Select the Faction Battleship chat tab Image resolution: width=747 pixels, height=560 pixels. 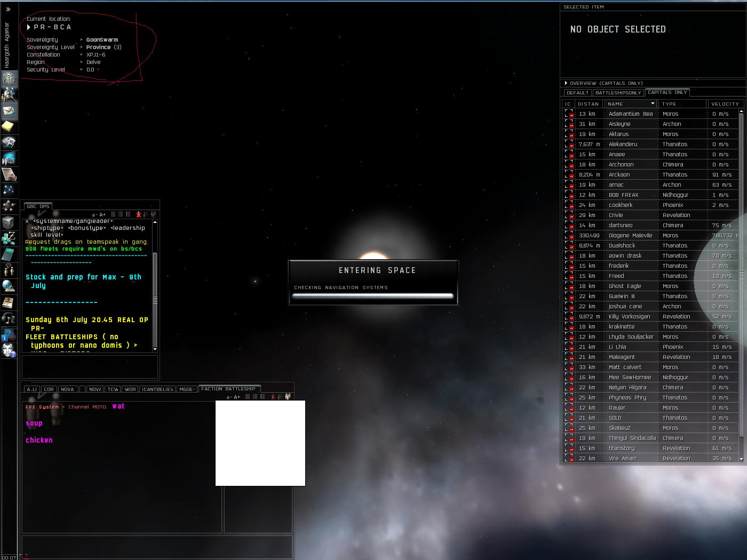point(228,389)
